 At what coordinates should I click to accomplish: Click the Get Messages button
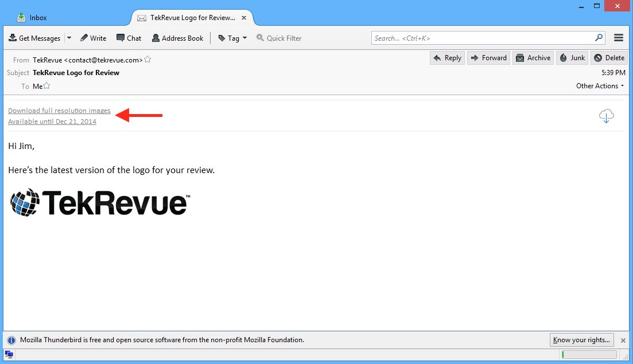(34, 38)
